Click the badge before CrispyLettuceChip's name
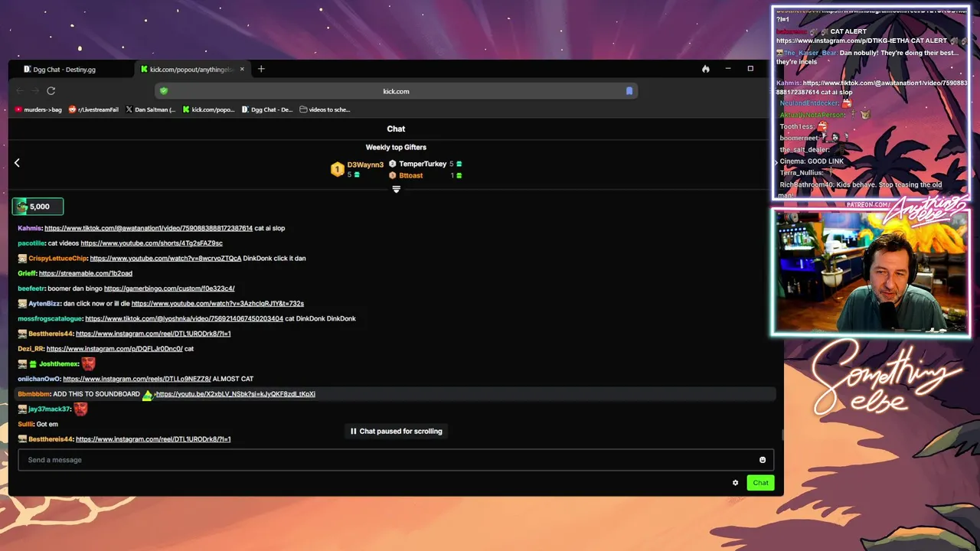This screenshot has height=551, width=980. pos(22,258)
